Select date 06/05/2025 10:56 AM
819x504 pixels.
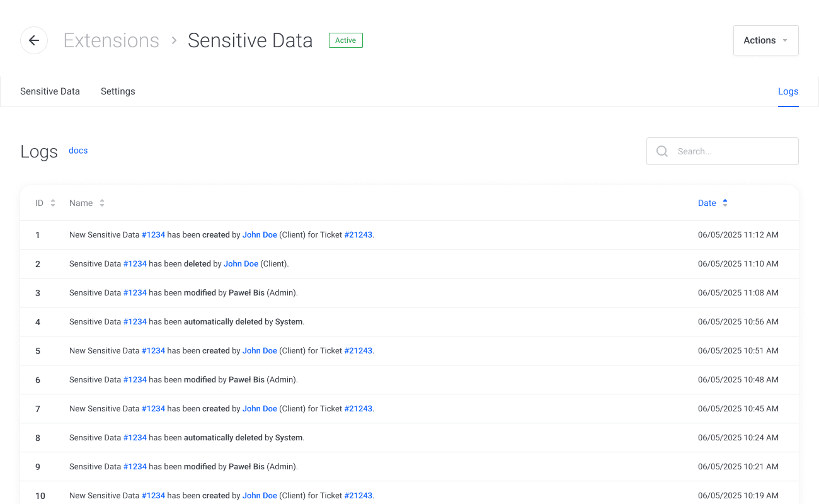coord(738,322)
